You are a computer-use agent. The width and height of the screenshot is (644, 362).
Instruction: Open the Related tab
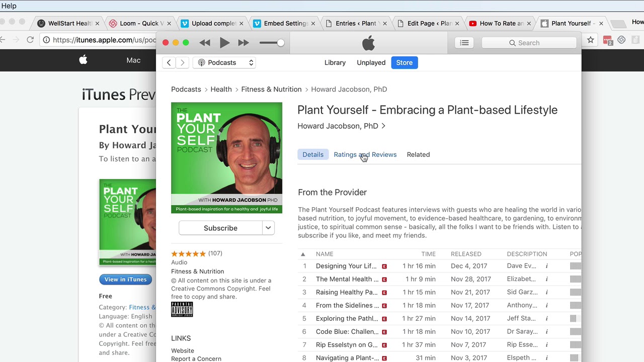point(418,154)
